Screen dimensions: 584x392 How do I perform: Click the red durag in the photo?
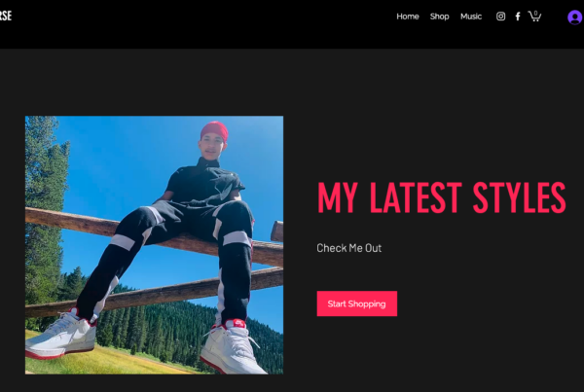(x=214, y=130)
